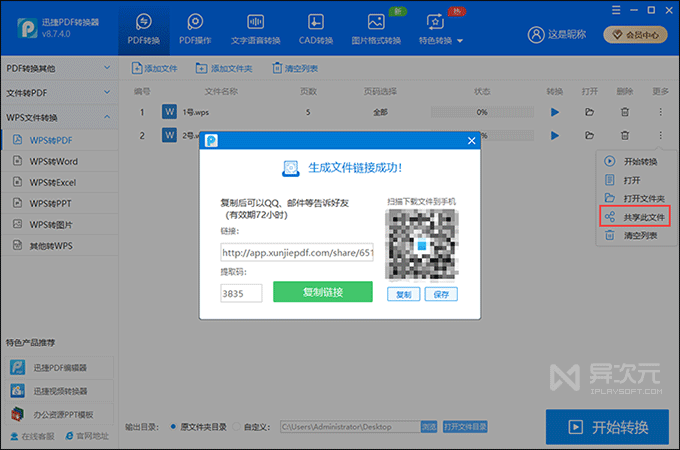Viewport: 680px width, 450px height.
Task: Open folder icon for 1号.wps row
Action: pos(589,112)
